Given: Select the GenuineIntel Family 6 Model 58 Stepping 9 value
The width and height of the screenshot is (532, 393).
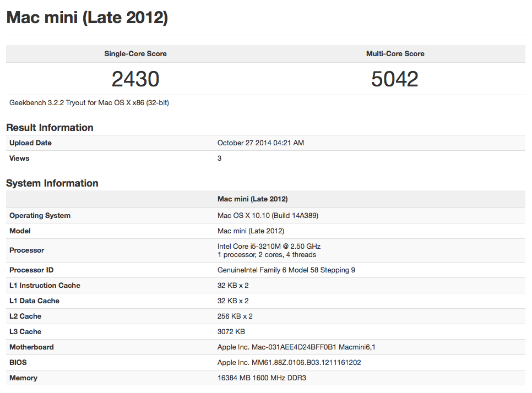Looking at the screenshot, I should [x=286, y=270].
